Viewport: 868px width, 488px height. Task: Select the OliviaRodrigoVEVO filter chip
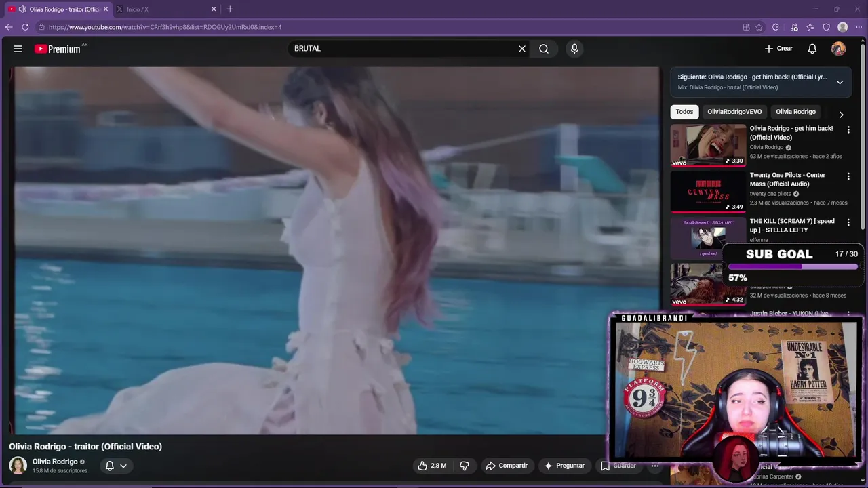[734, 112]
